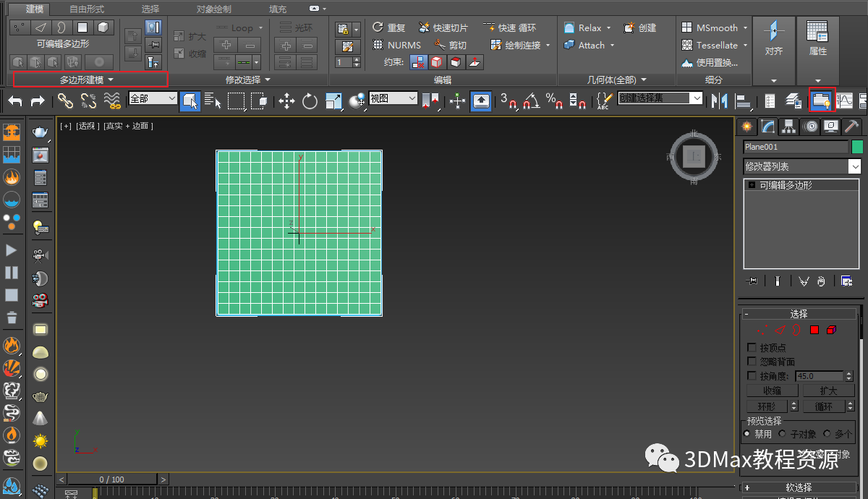
Task: Select the 禁用 preview radio button
Action: pos(747,434)
